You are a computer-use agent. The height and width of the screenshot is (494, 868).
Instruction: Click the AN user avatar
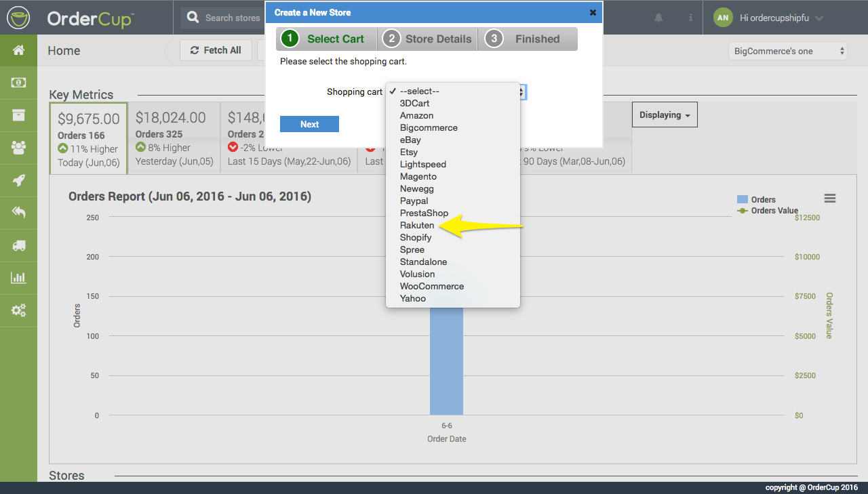click(724, 18)
